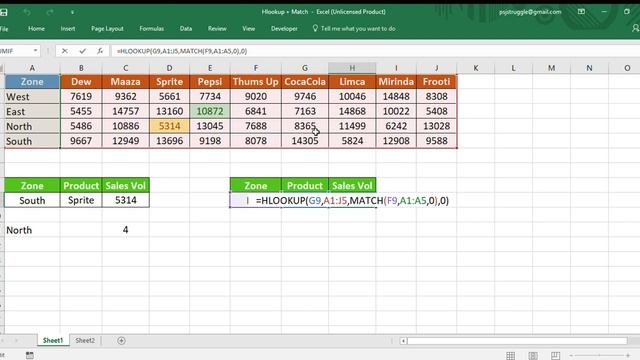The width and height of the screenshot is (640, 360).
Task: Click the Frooti header cell
Action: point(436,82)
